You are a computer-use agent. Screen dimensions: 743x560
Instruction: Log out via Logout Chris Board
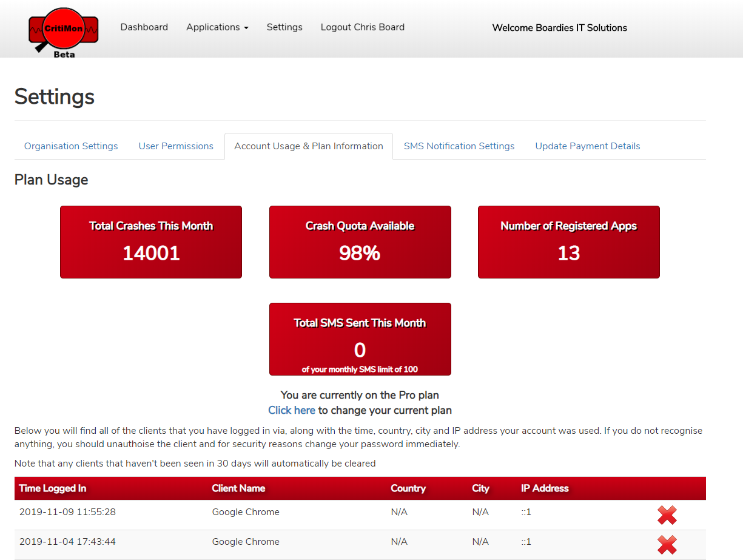(x=363, y=27)
